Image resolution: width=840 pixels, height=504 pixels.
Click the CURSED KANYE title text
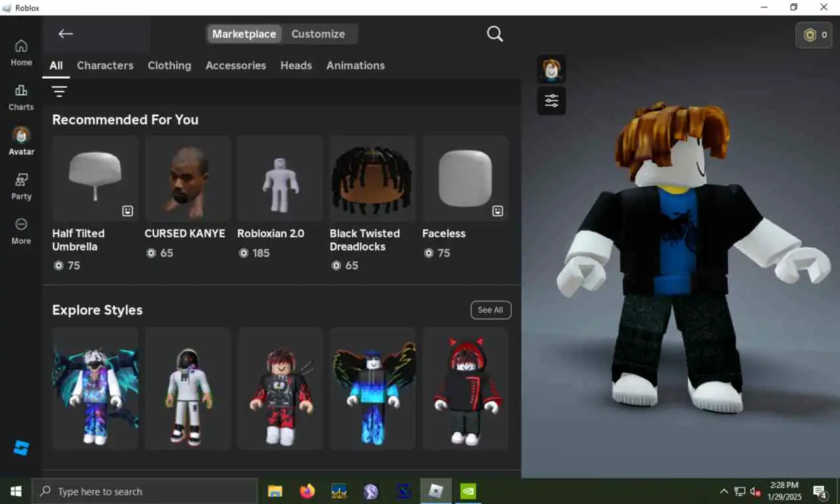click(185, 234)
